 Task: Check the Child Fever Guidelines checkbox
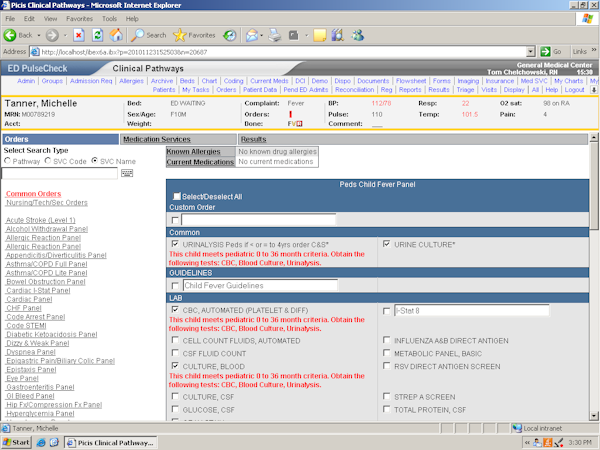pos(175,285)
